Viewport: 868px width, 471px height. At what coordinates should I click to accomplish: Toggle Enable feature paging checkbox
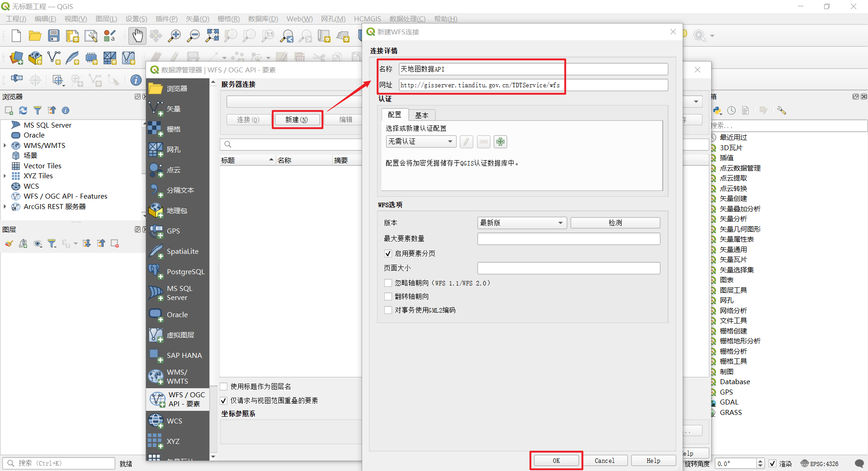[388, 254]
